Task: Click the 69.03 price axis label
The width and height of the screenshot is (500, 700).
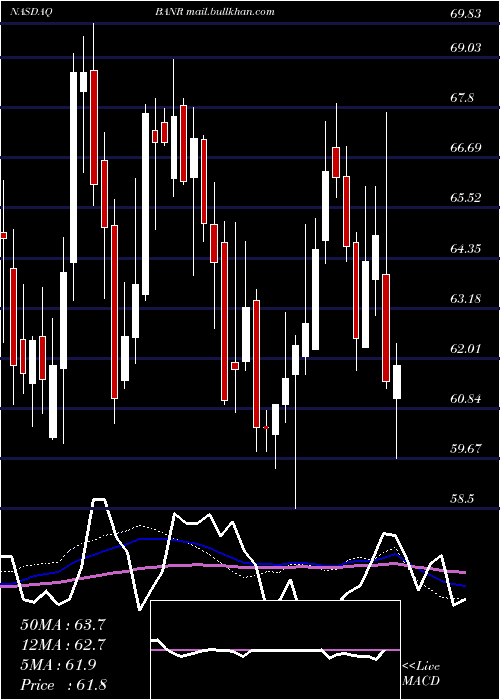Action: coord(466,47)
